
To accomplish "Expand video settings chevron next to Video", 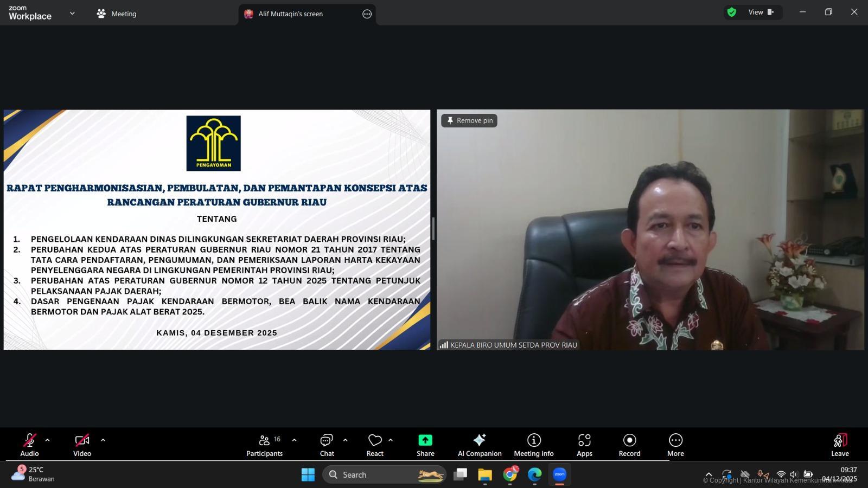I will (x=103, y=440).
